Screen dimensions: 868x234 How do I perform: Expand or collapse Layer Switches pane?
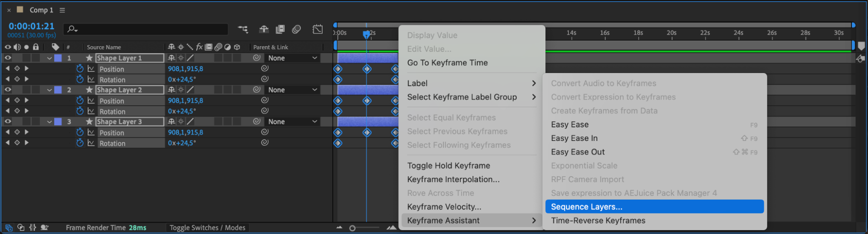click(9, 227)
